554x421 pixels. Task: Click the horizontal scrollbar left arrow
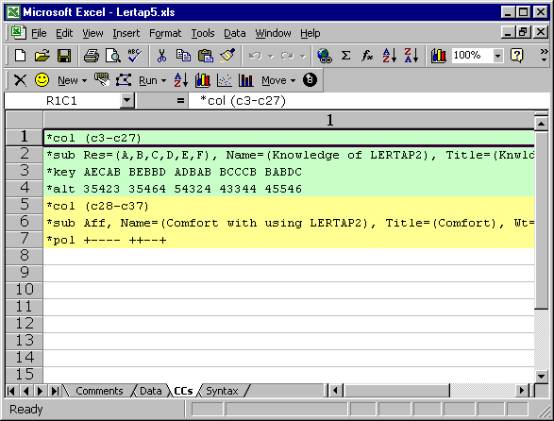pyautogui.click(x=335, y=391)
